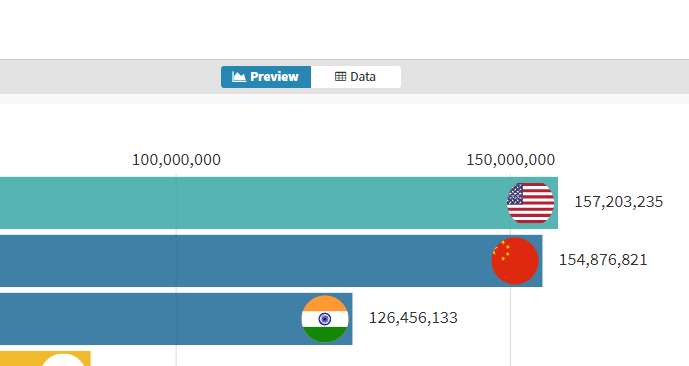
Task: Click the grey toolbar strip beside Data tab
Action: pos(545,77)
